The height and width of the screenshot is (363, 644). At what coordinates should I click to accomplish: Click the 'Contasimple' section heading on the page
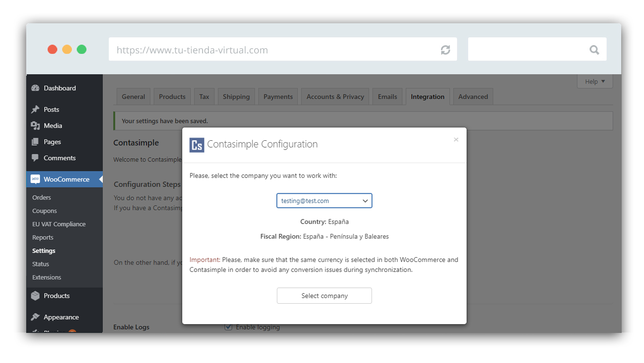click(136, 143)
